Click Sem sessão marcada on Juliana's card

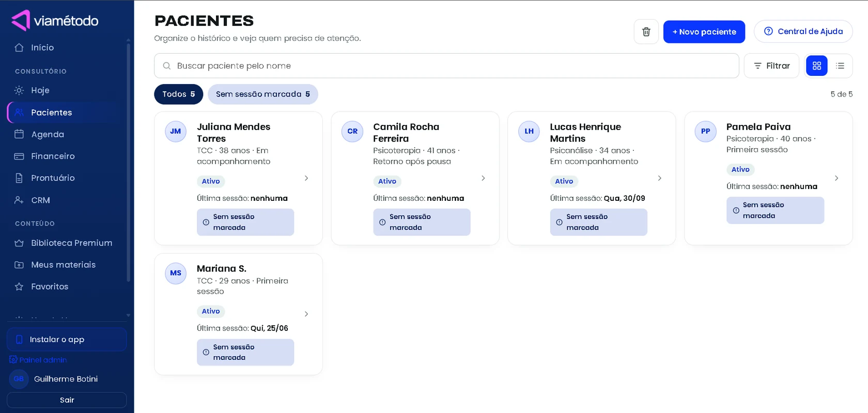point(245,222)
